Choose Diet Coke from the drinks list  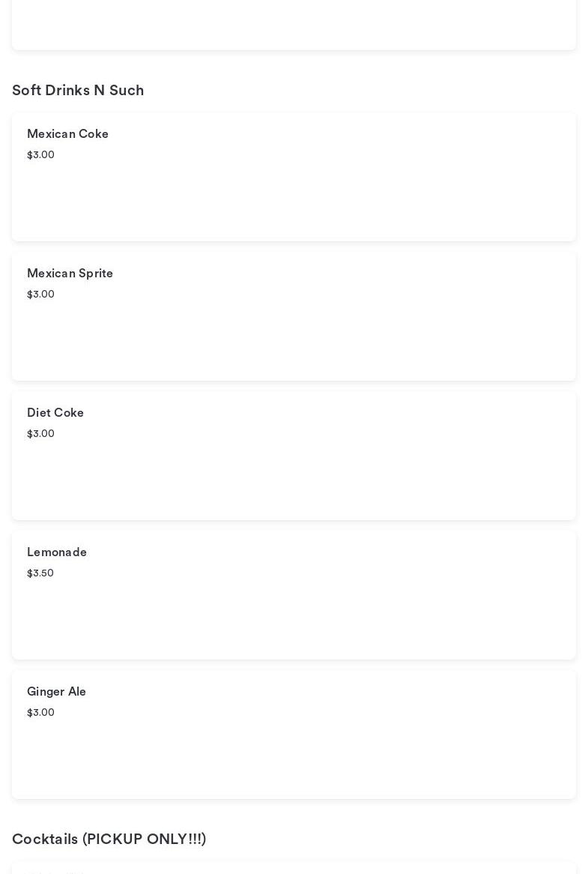tap(55, 413)
